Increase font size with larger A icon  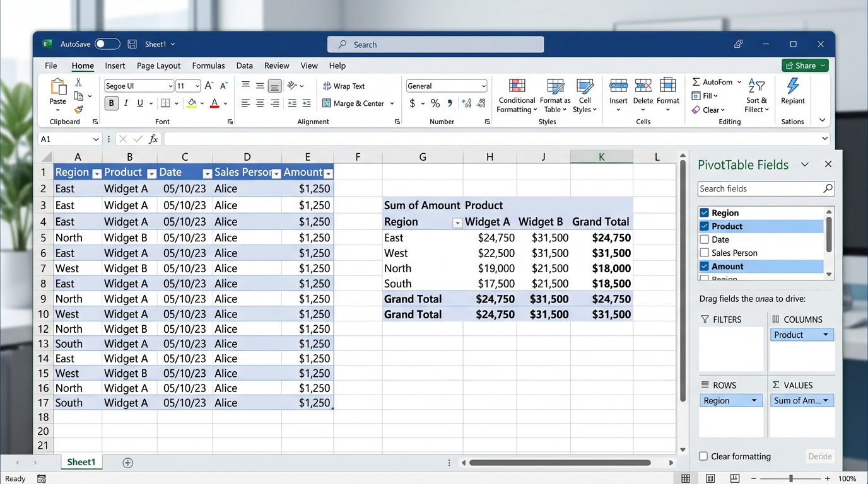[x=209, y=86]
